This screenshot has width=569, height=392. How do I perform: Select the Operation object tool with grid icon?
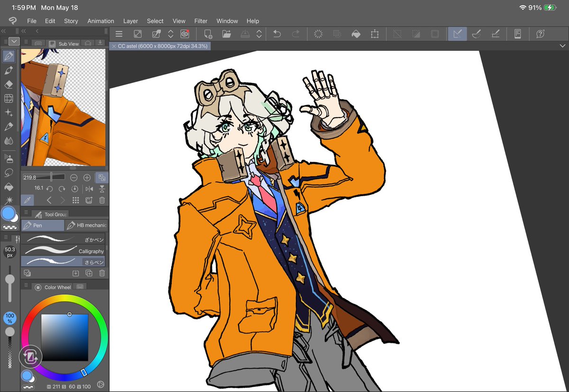pos(9,99)
